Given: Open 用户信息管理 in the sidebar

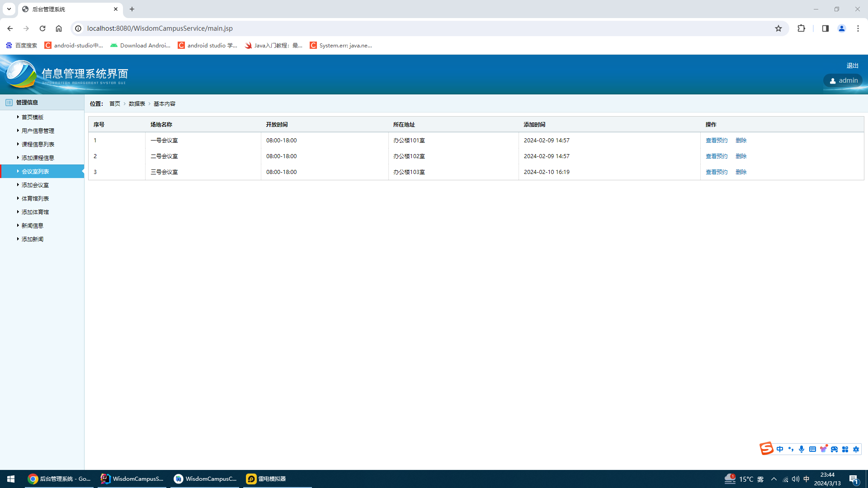Looking at the screenshot, I should [38, 131].
